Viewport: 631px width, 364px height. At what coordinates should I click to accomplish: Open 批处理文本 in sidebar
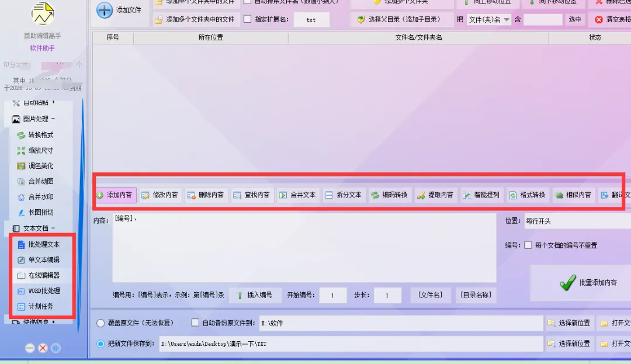[38, 245]
